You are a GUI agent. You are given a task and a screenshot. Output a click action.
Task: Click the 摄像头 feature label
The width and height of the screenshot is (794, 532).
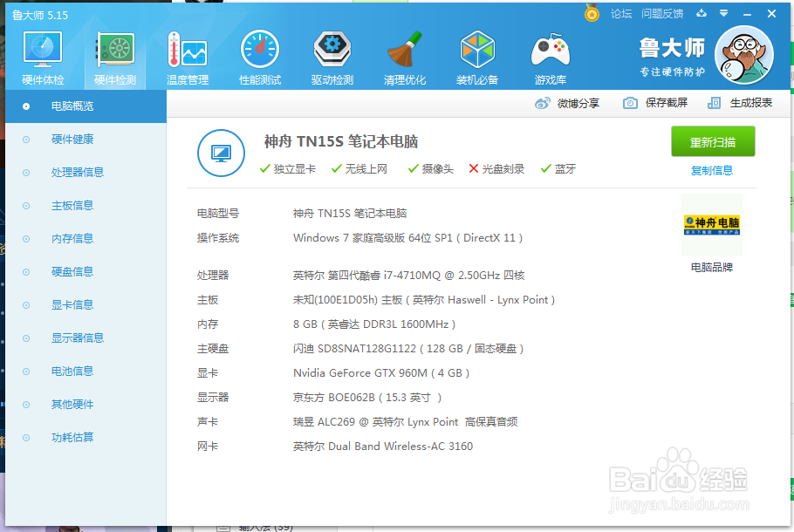click(437, 169)
